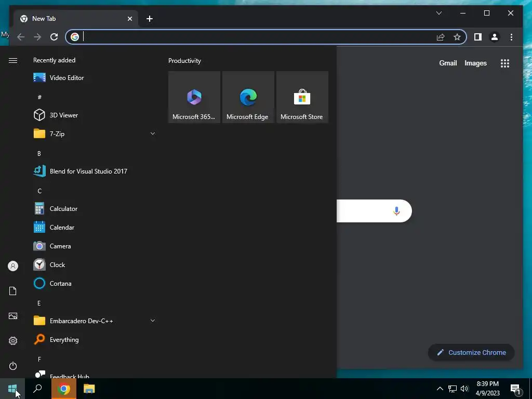Click the Recently added heading
532x399 pixels.
[54, 60]
